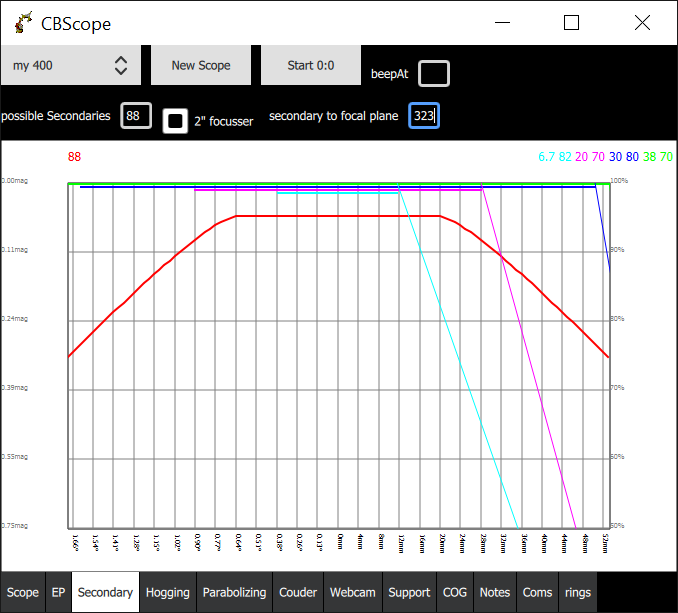Switch to the rings tab
The height and width of the screenshot is (613, 678).
578,592
